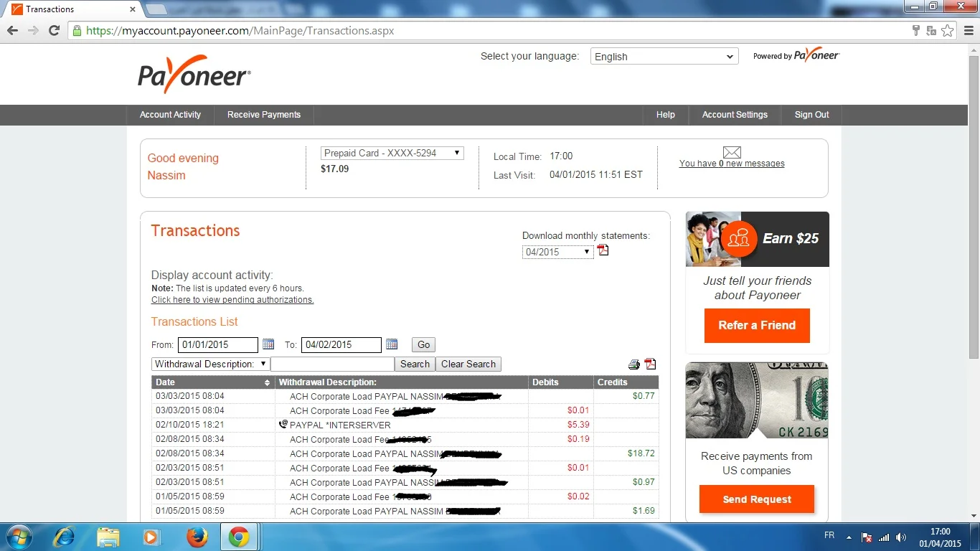Reload the page with browser refresh icon
Viewport: 980px width, 551px height.
click(54, 31)
